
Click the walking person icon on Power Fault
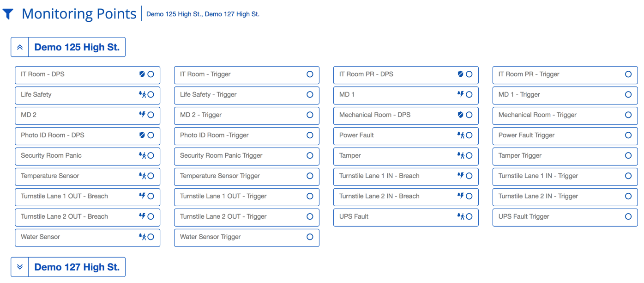[462, 135]
